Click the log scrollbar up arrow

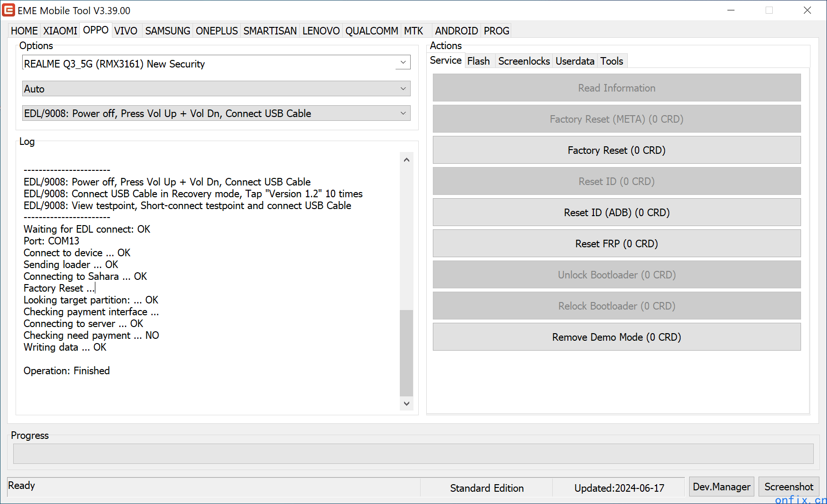coord(406,160)
